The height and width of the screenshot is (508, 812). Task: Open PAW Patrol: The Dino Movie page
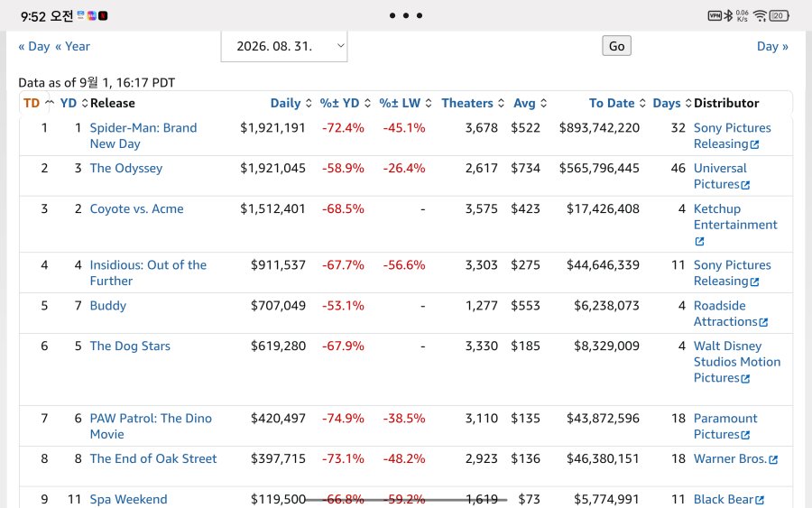click(x=150, y=426)
